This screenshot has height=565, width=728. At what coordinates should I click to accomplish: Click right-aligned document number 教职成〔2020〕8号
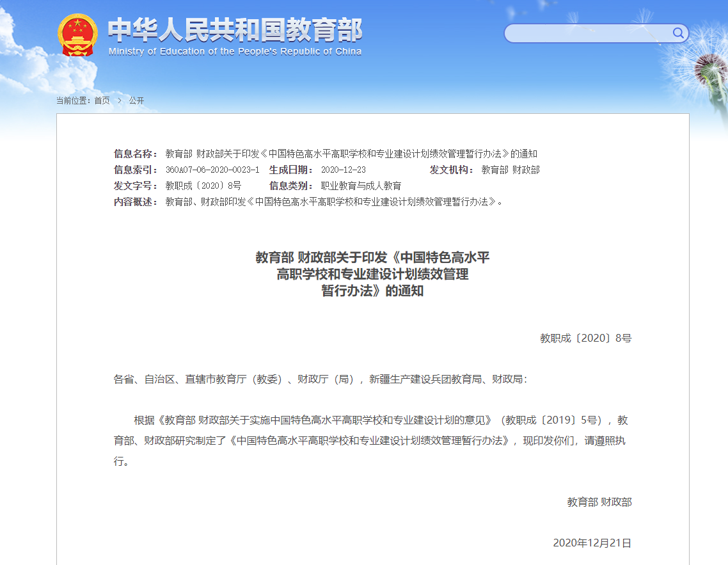[x=585, y=338]
